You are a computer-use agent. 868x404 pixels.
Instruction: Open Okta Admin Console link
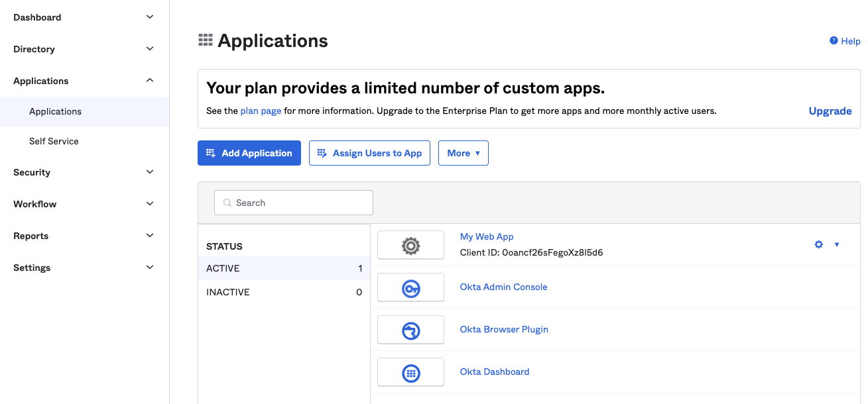pos(504,287)
